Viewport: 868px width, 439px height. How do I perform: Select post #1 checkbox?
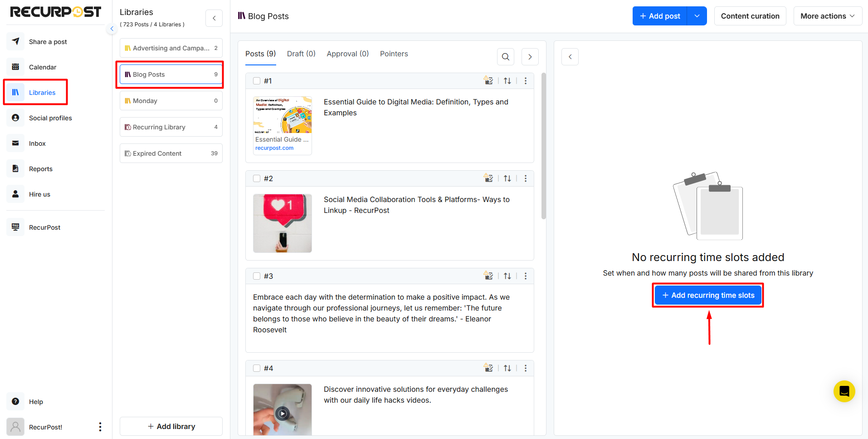[x=257, y=81]
